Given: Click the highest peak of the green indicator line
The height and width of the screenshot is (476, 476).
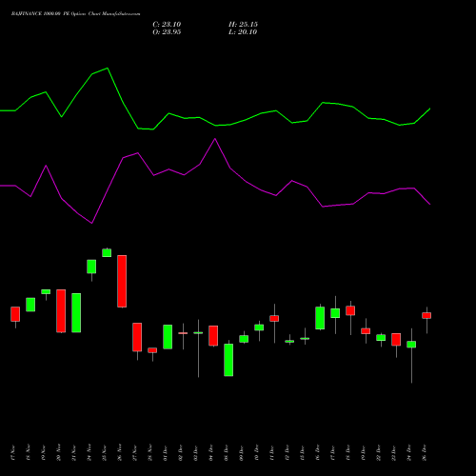Looking at the screenshot, I should click(x=108, y=68).
